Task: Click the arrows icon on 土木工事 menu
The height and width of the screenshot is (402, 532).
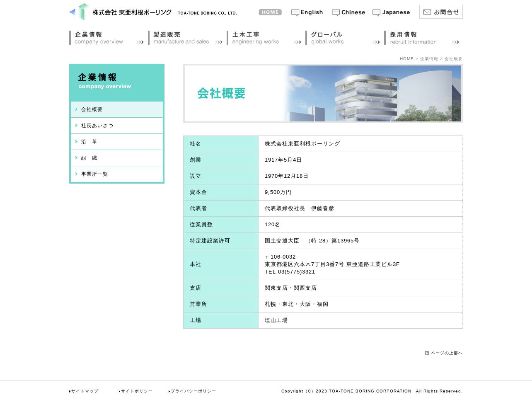Action: tap(297, 42)
